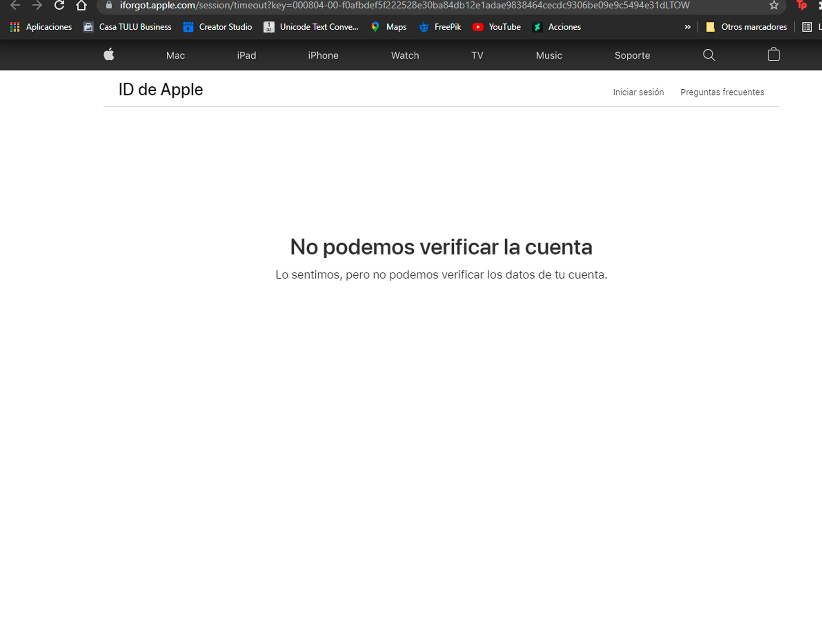
Task: Open Preguntas frecuentes
Action: click(x=722, y=92)
